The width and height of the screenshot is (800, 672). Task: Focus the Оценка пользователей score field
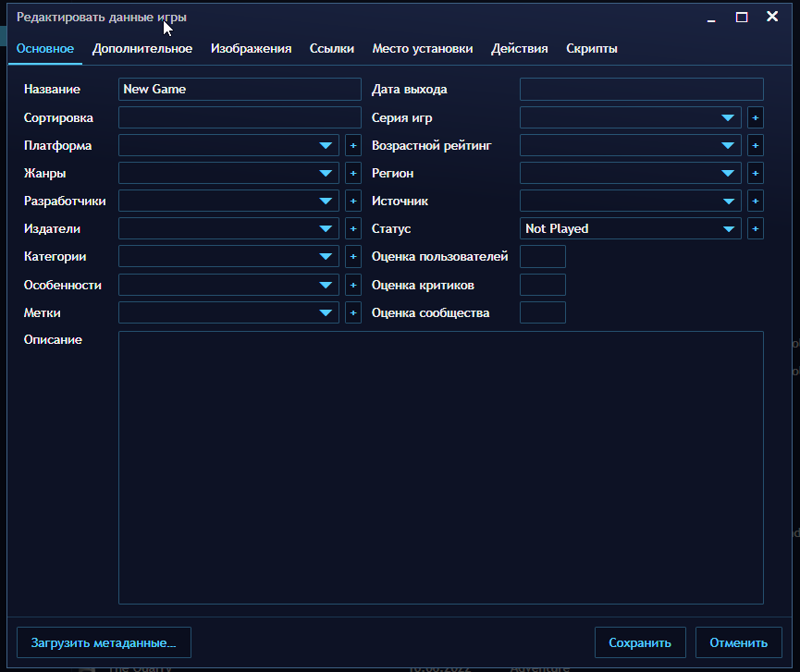(x=543, y=257)
